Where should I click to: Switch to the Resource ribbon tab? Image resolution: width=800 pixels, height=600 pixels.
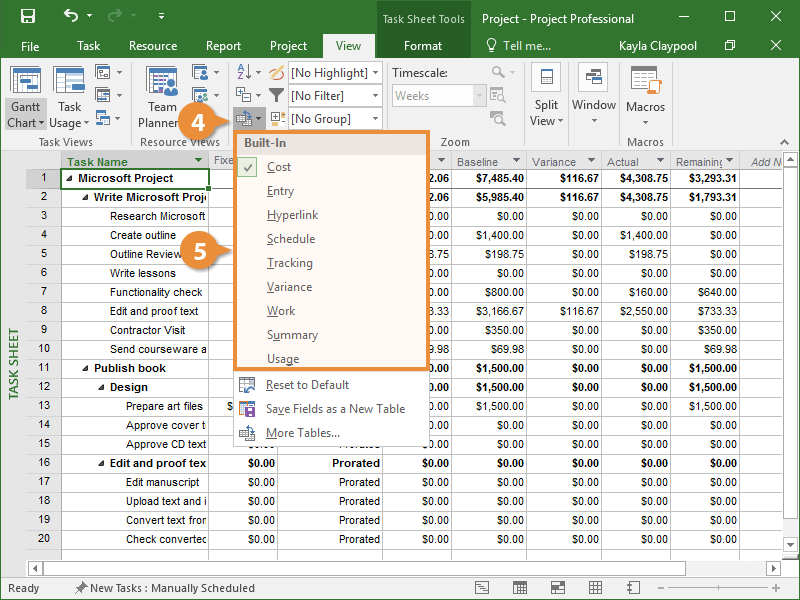153,46
